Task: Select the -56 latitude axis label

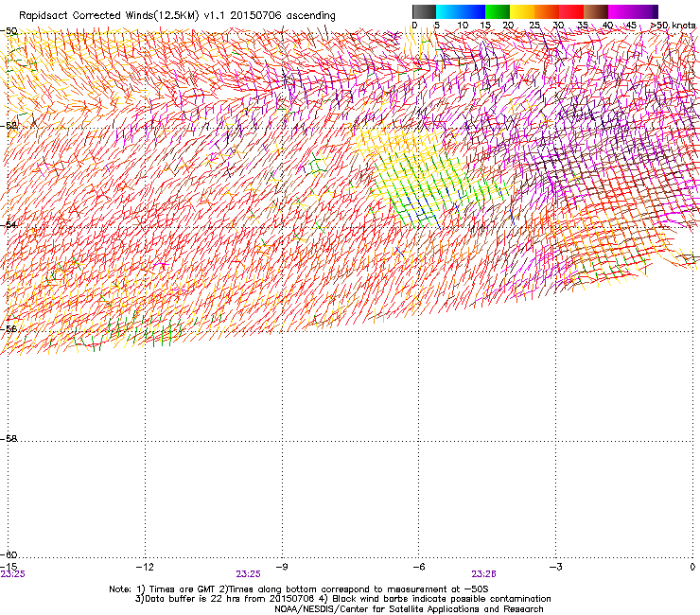Action: tap(9, 328)
